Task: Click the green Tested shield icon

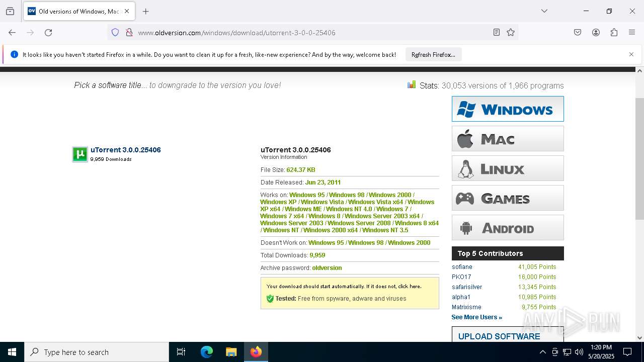Action: [270, 299]
